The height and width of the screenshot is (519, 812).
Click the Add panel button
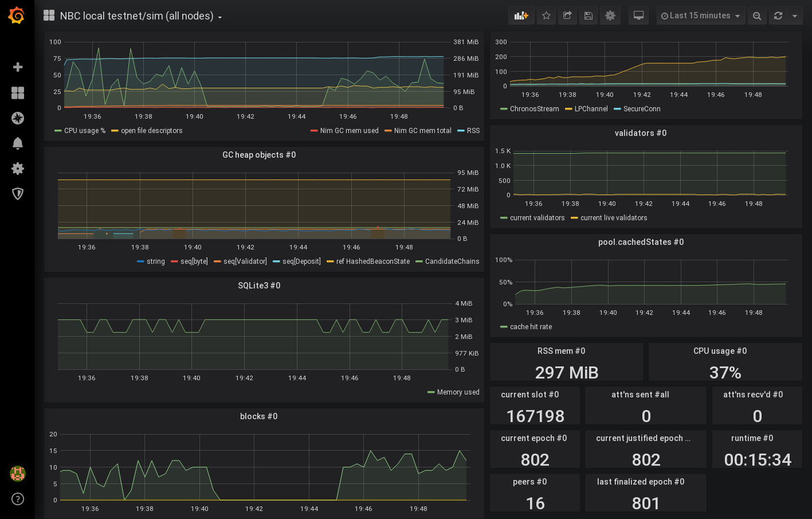(521, 15)
